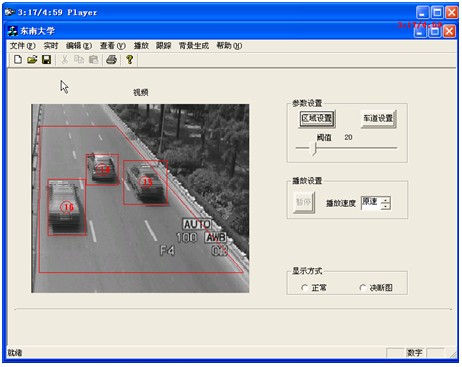The width and height of the screenshot is (462, 367).
Task: Click the Copy toolbar icon
Action: (x=79, y=60)
